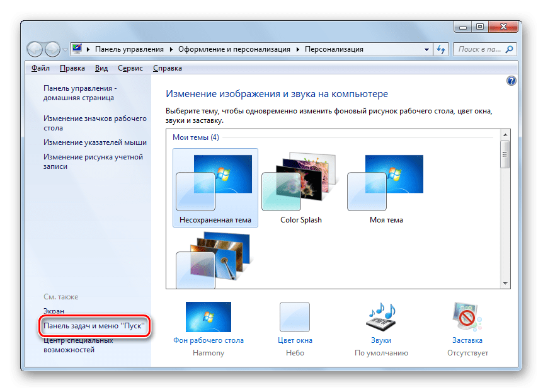Click the theme list scrollbar down arrow
Image resolution: width=543 pixels, height=392 pixels.
pyautogui.click(x=505, y=284)
